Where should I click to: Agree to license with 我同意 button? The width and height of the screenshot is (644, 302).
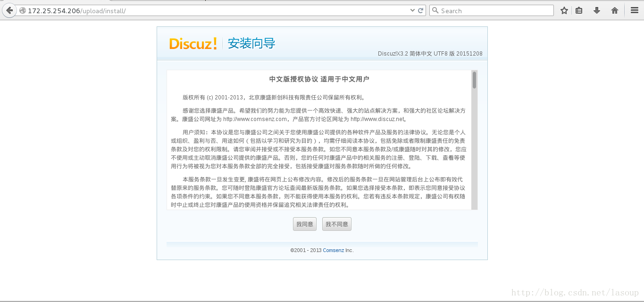click(x=305, y=224)
